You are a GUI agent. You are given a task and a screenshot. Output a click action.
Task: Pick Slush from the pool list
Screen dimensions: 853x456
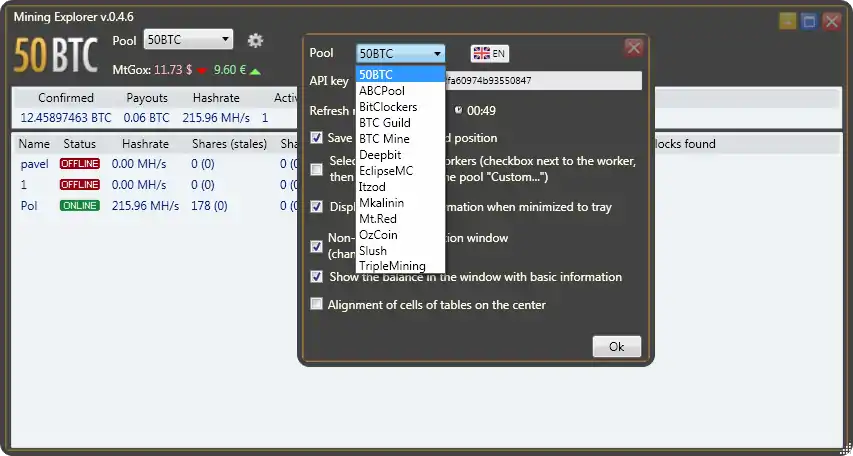pos(373,250)
